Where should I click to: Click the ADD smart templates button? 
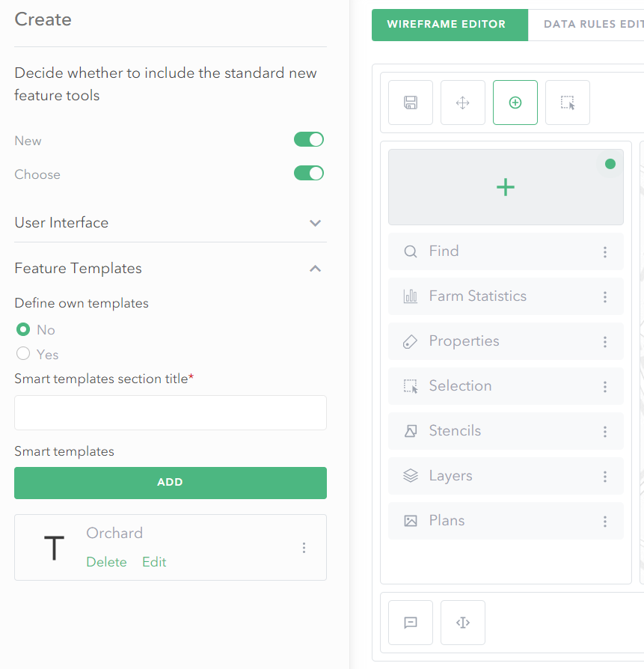pos(170,483)
